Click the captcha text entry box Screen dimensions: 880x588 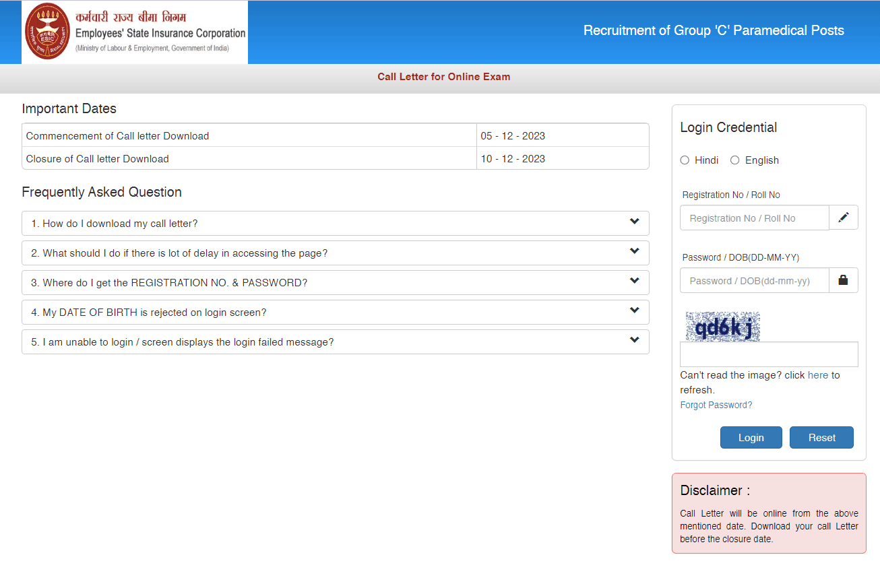pos(769,354)
